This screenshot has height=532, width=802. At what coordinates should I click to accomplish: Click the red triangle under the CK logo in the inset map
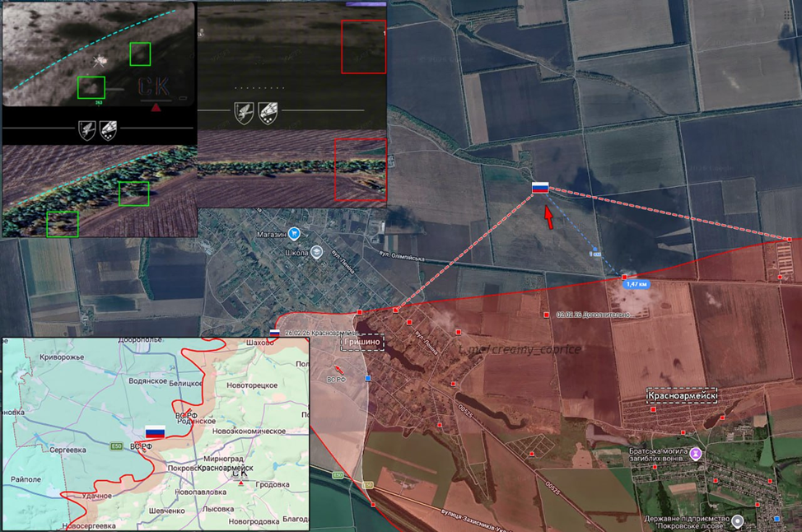(240, 483)
